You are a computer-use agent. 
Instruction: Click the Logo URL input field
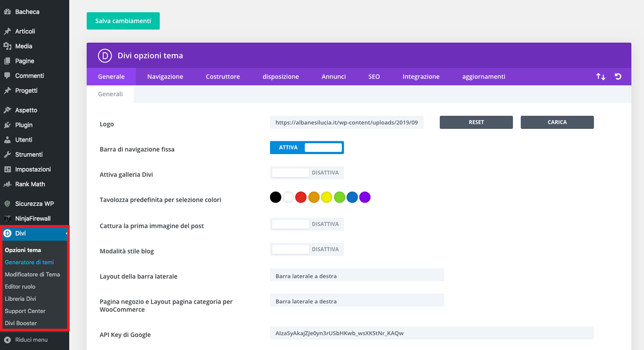347,122
